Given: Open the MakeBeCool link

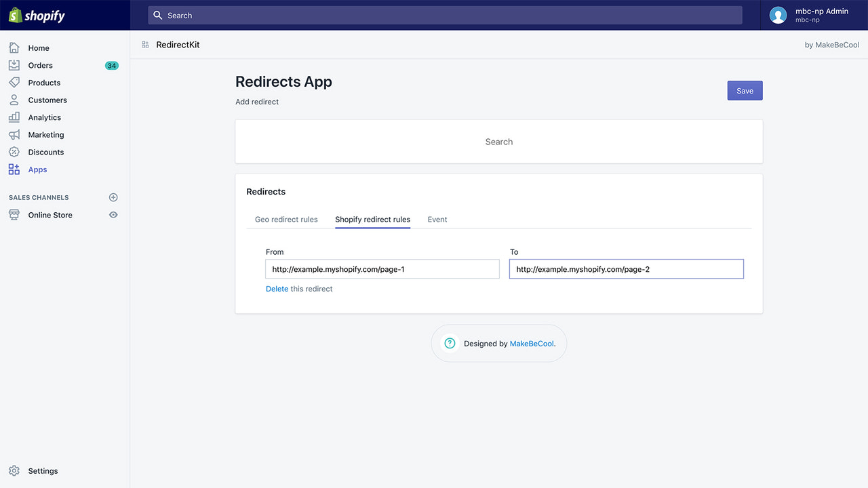Looking at the screenshot, I should (532, 344).
